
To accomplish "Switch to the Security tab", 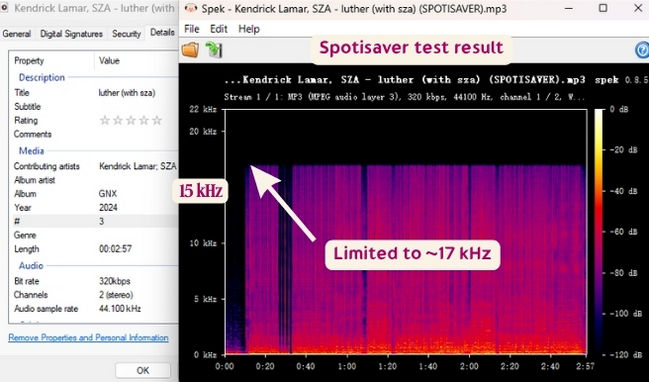I will pos(126,34).
